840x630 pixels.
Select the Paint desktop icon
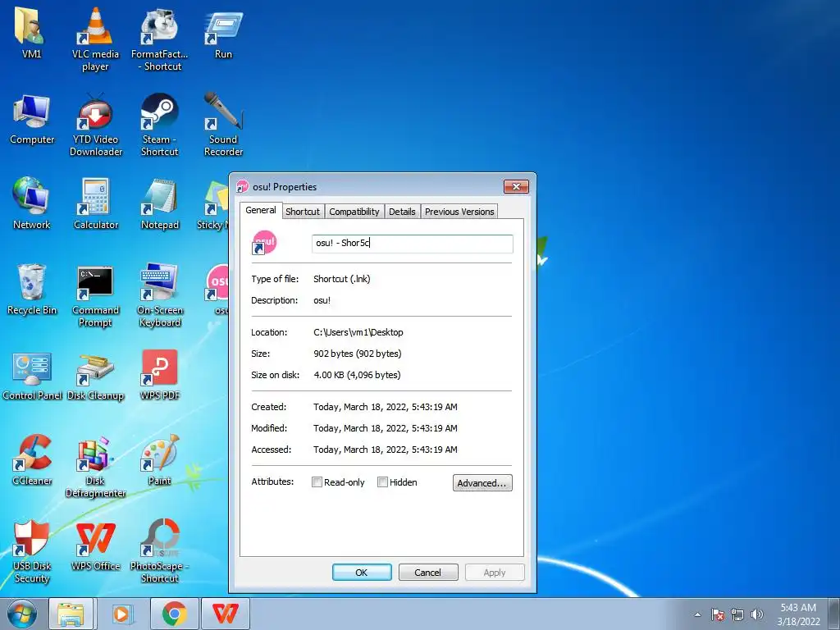160,459
